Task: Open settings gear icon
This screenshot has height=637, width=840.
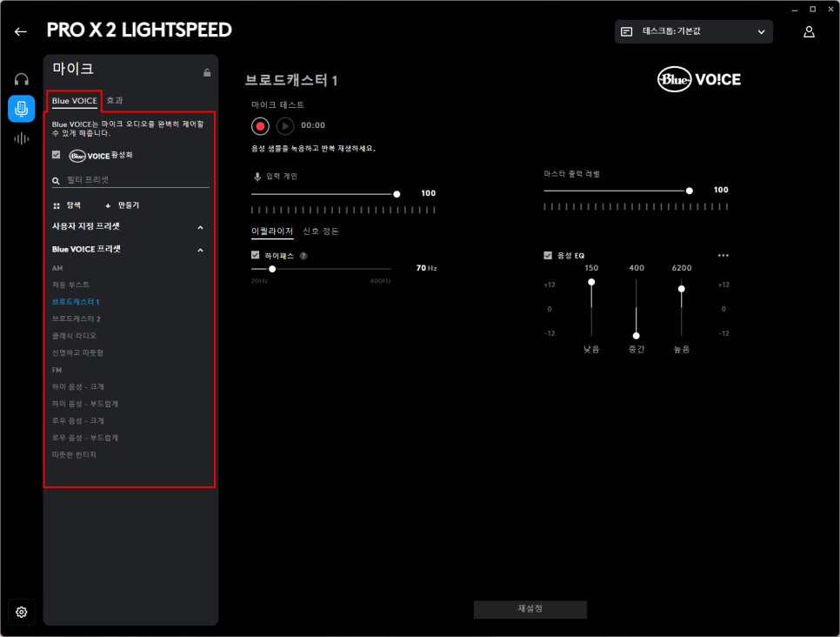Action: point(22,612)
